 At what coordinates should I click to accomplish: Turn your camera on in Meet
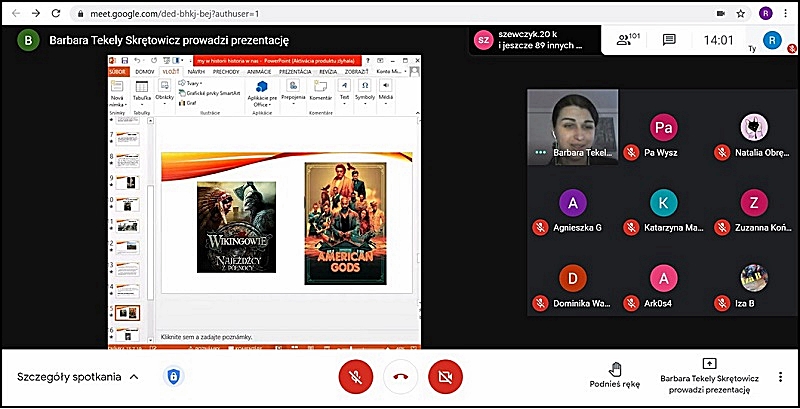(x=445, y=377)
